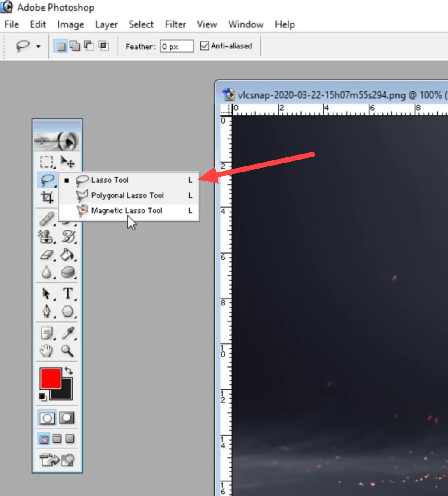Viewport: 448px width, 496px height.
Task: Enable Subtract from Selection mode
Action: tap(89, 46)
